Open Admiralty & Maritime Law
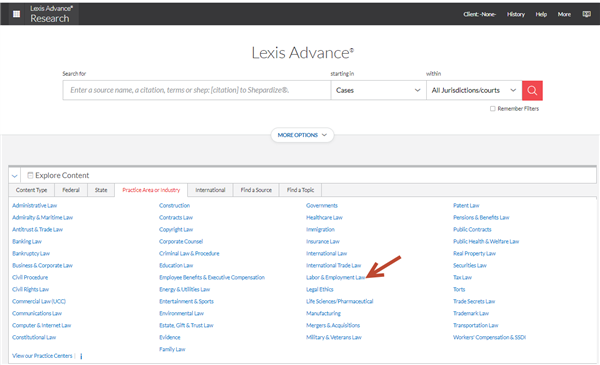Viewport: 600px width, 365px height. [42, 217]
